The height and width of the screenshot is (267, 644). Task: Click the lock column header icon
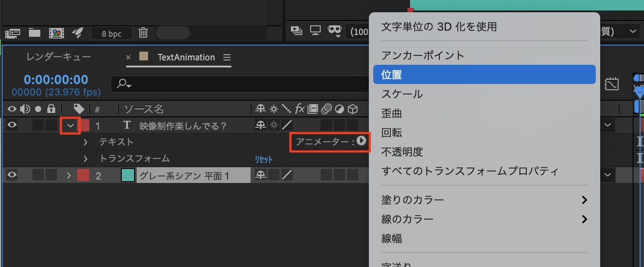51,109
